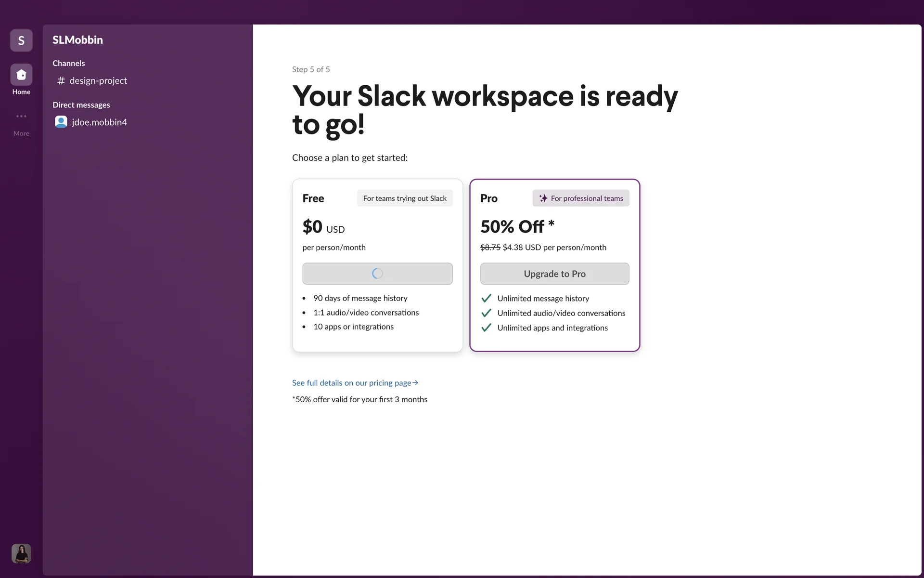Click jdoe.mobbin4 avatar icon
The image size is (924, 578).
(61, 122)
